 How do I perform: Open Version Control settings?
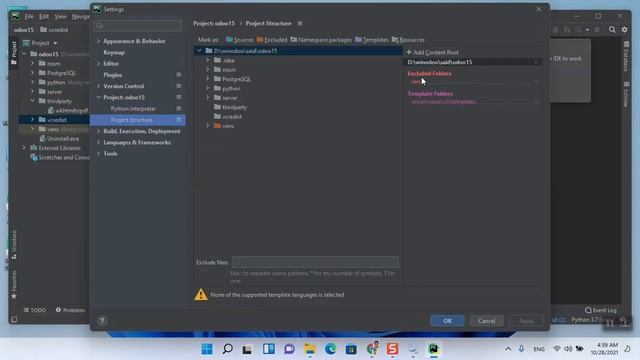(x=124, y=86)
